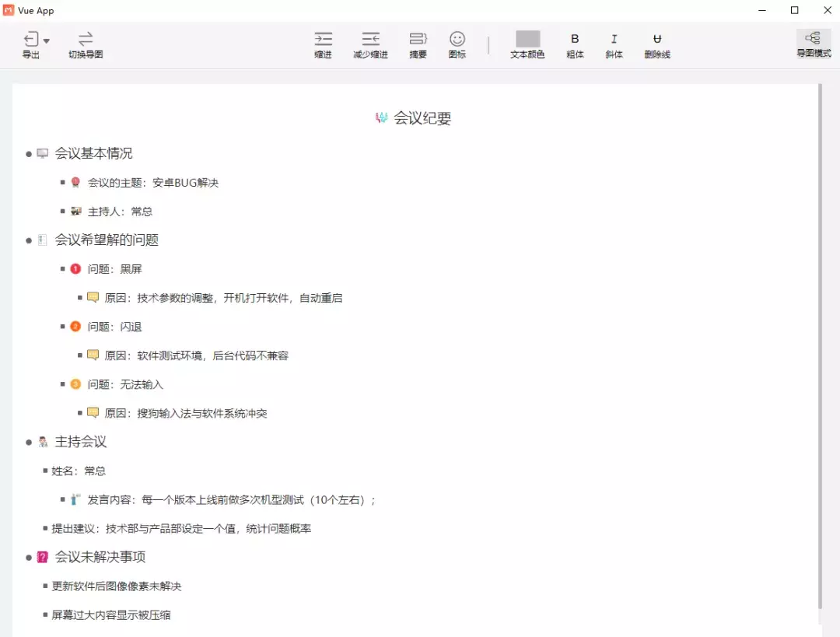Viewport: 840px width, 637px height.
Task: Click the Decrease Indent (减少缩进) icon
Action: [x=370, y=39]
